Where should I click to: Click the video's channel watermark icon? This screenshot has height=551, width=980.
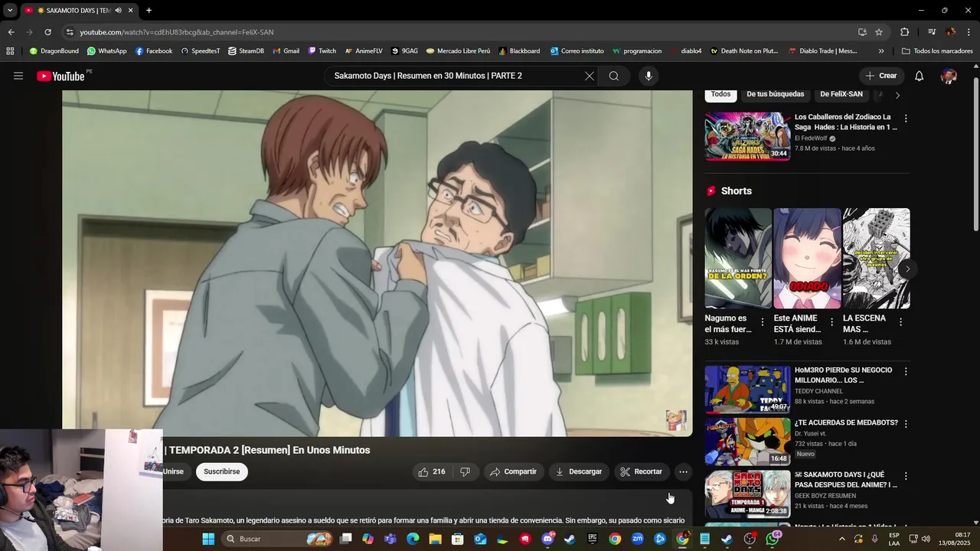(676, 420)
